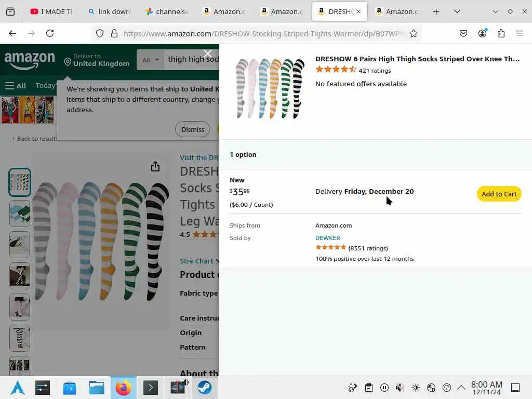Bookmark this page with the star
Screen dimensions: 532x399
pyautogui.click(x=413, y=33)
